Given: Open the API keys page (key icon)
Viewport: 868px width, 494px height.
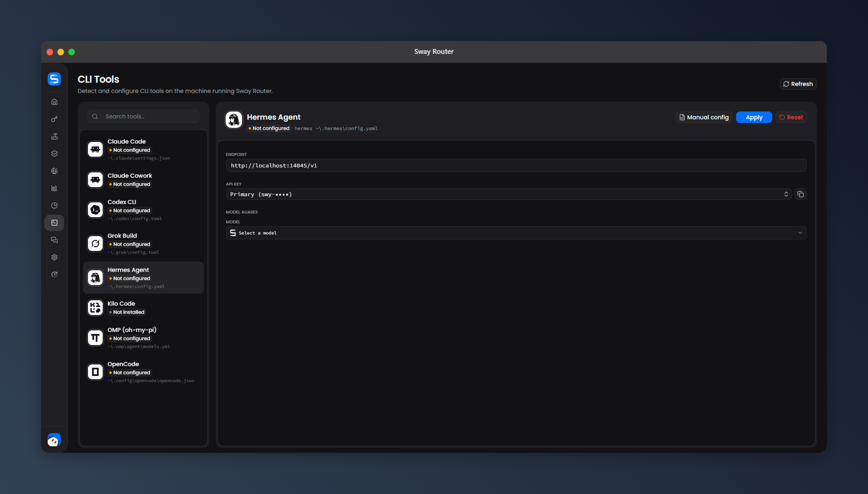Looking at the screenshot, I should 54,119.
